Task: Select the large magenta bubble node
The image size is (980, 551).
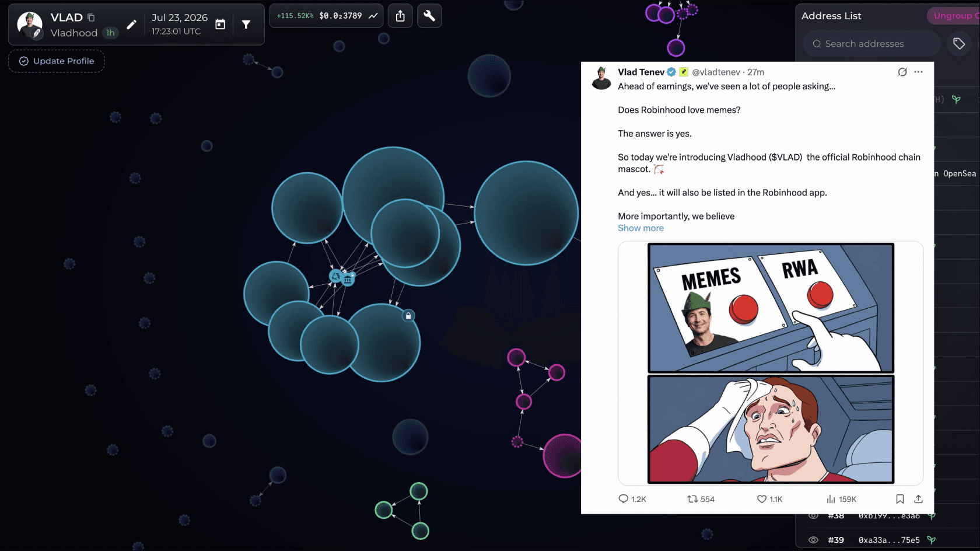Action: [562, 456]
